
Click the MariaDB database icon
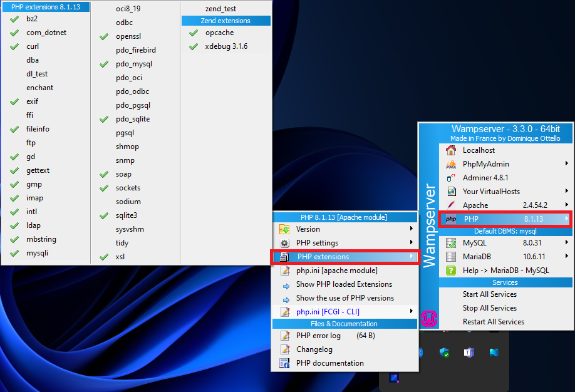[x=451, y=257]
